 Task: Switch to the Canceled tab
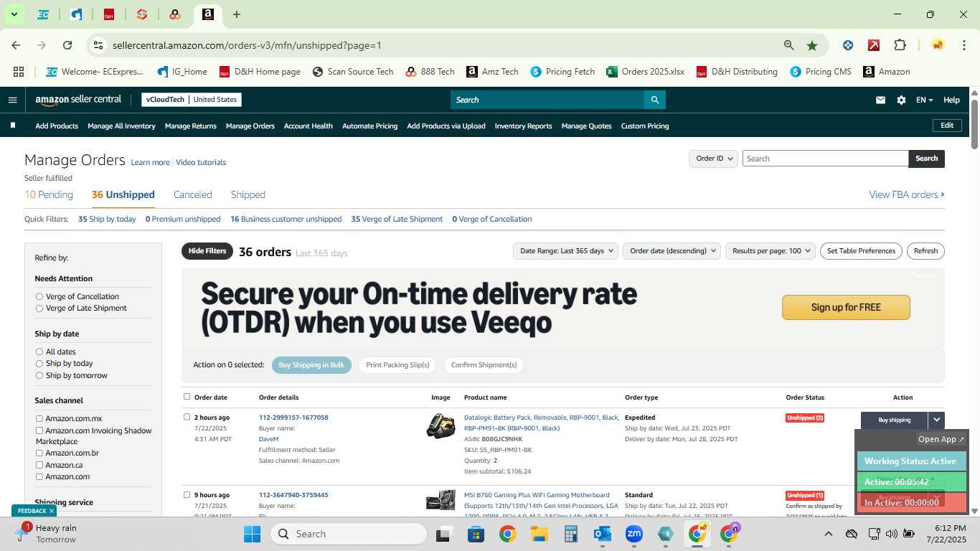pos(193,194)
